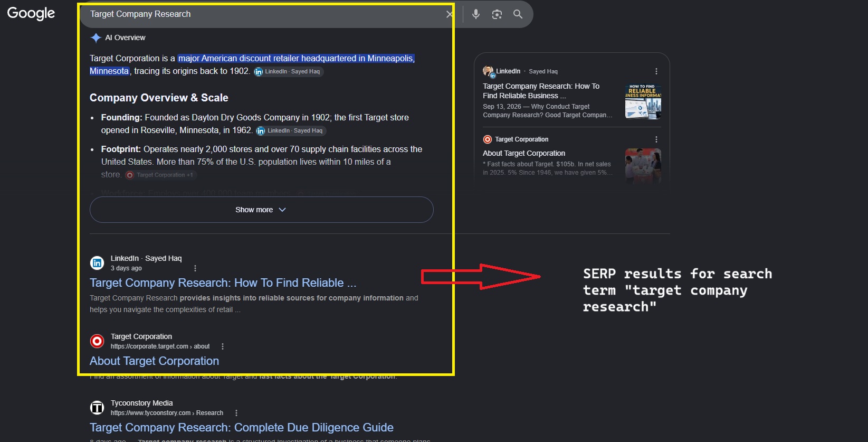Click Target bullseye favicon in second result
Image resolution: width=868 pixels, height=442 pixels.
[x=97, y=341]
